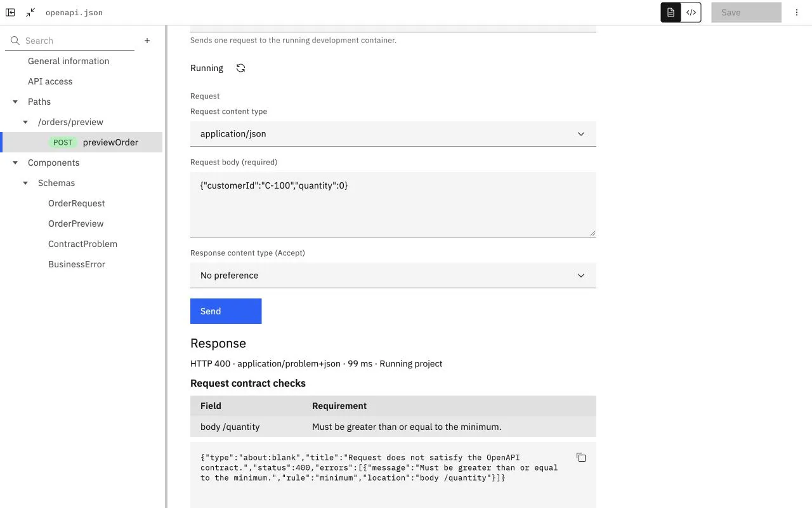Open the Request content type dropdown
This screenshot has height=508, width=812.
coord(393,134)
